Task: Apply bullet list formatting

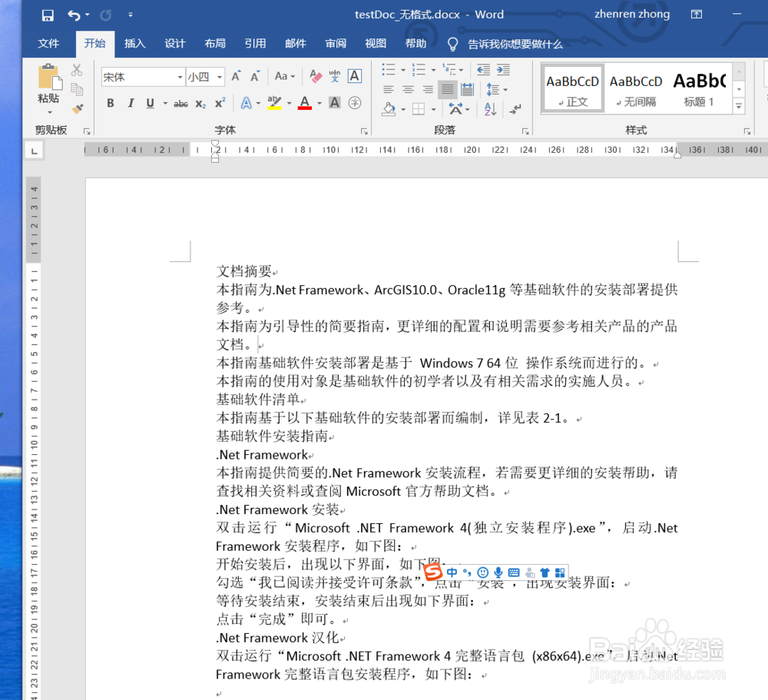Action: (x=389, y=70)
